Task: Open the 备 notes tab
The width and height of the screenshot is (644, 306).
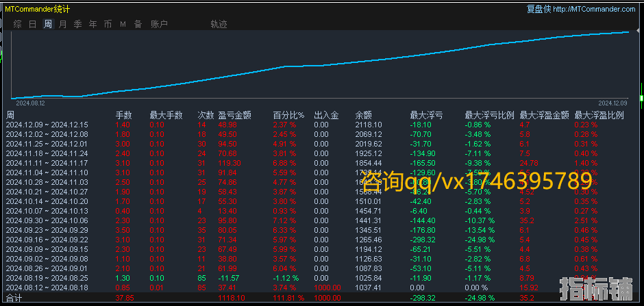Action: pos(138,24)
